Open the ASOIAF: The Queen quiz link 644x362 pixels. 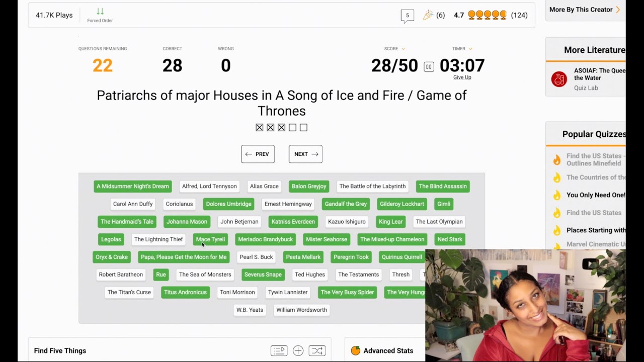[x=600, y=74]
